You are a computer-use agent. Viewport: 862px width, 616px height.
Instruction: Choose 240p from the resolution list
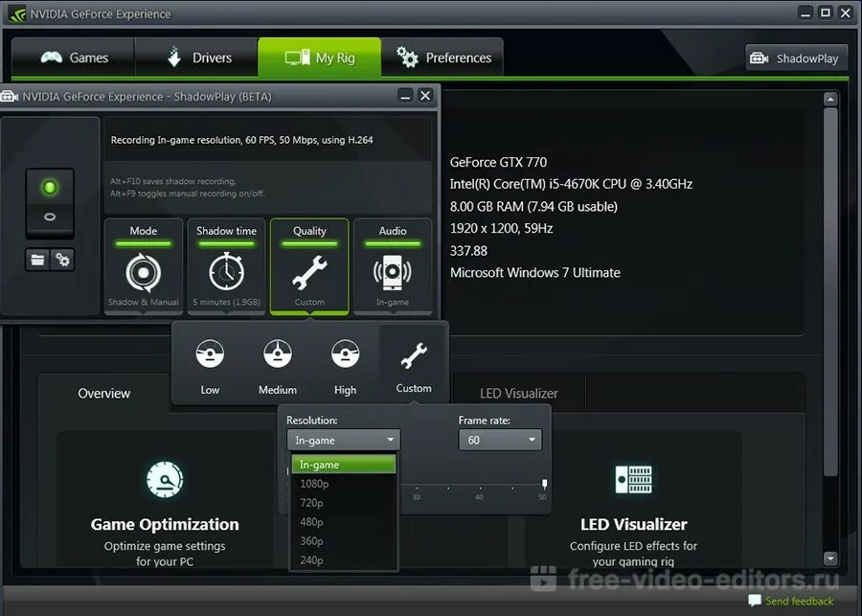(x=344, y=560)
